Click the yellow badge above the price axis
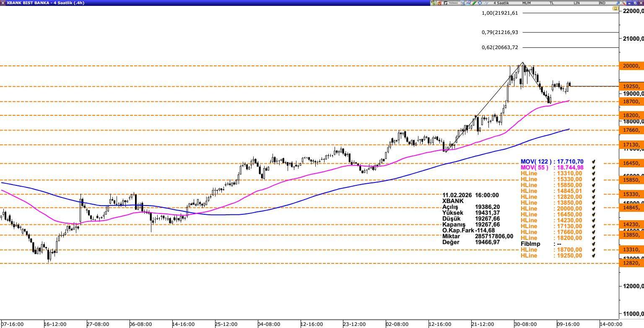 pyautogui.click(x=615, y=8)
